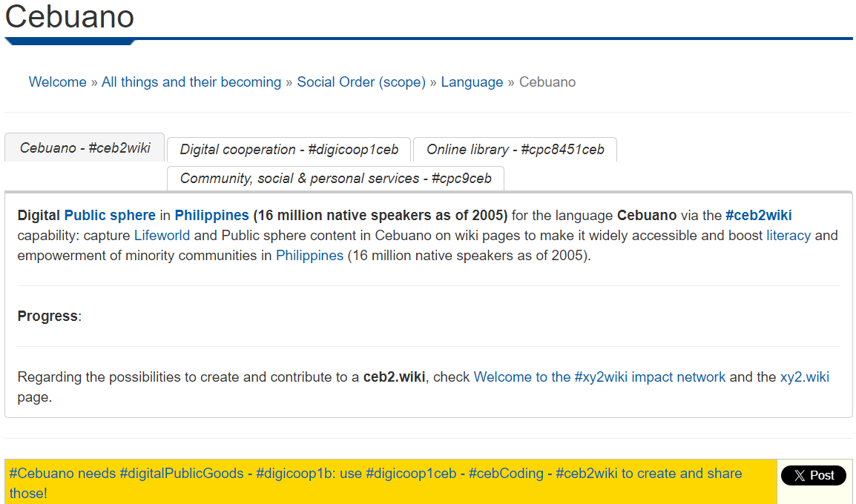
Task: Open the literacy link
Action: [x=788, y=235]
